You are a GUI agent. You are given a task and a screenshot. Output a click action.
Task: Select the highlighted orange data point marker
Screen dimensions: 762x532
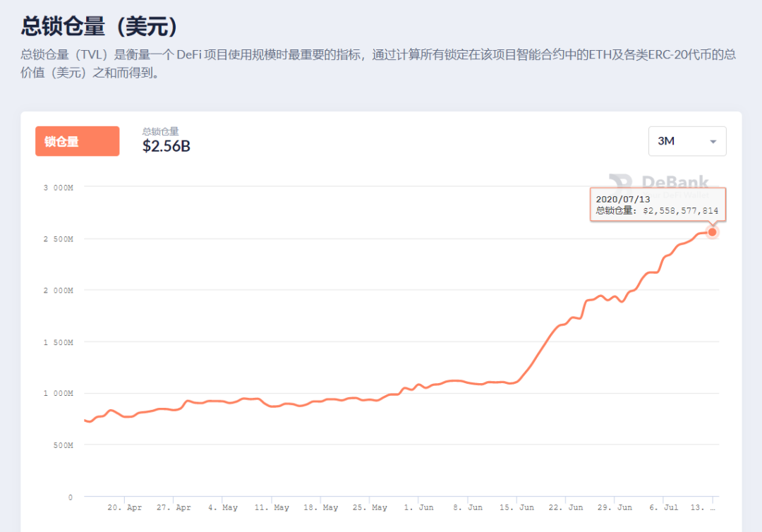click(x=712, y=231)
